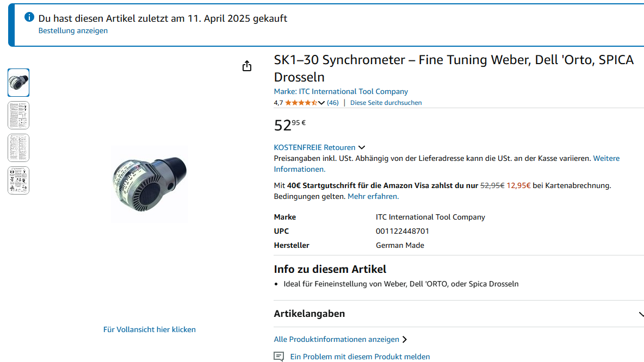Open Bestellung anzeigen link
Screen dimensions: 644x362
pyautogui.click(x=73, y=31)
